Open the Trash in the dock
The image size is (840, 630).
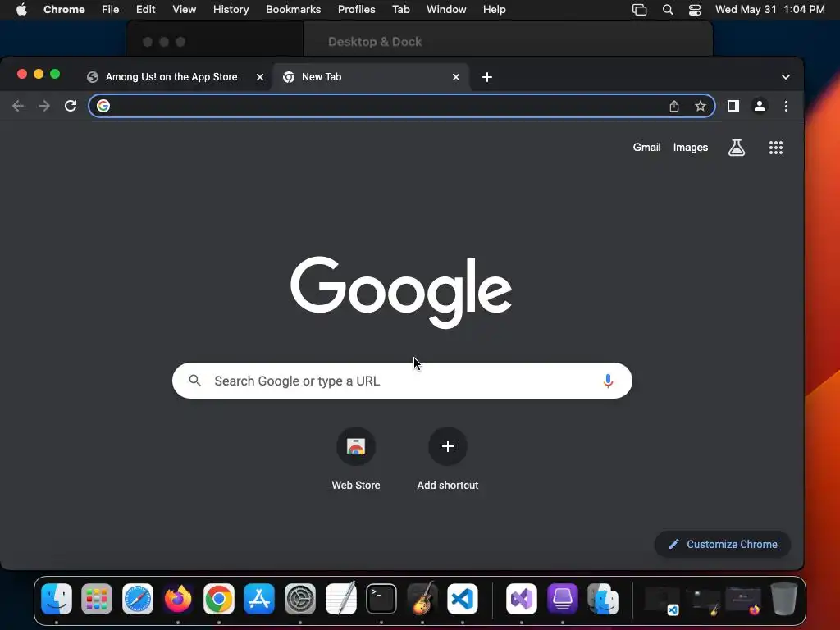[x=783, y=599]
